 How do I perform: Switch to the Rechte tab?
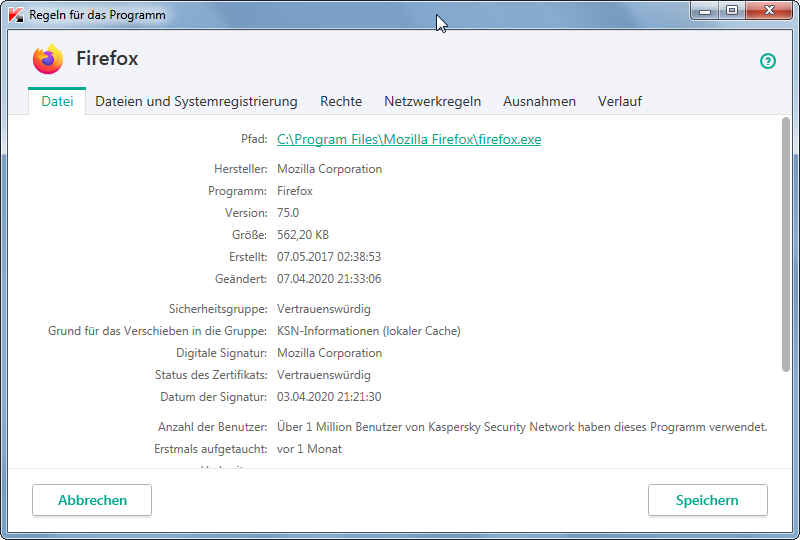[x=341, y=101]
